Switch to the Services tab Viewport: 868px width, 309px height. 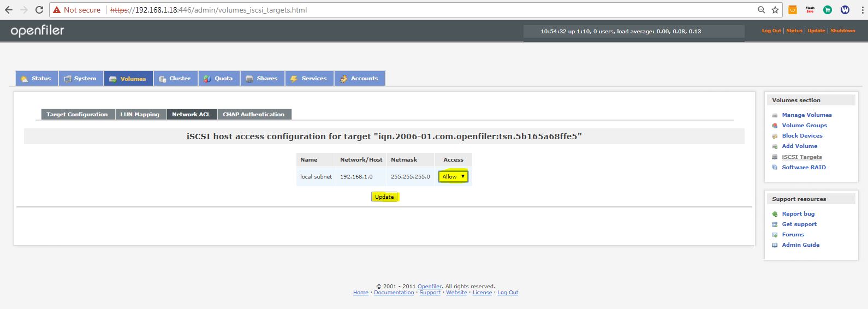click(309, 79)
